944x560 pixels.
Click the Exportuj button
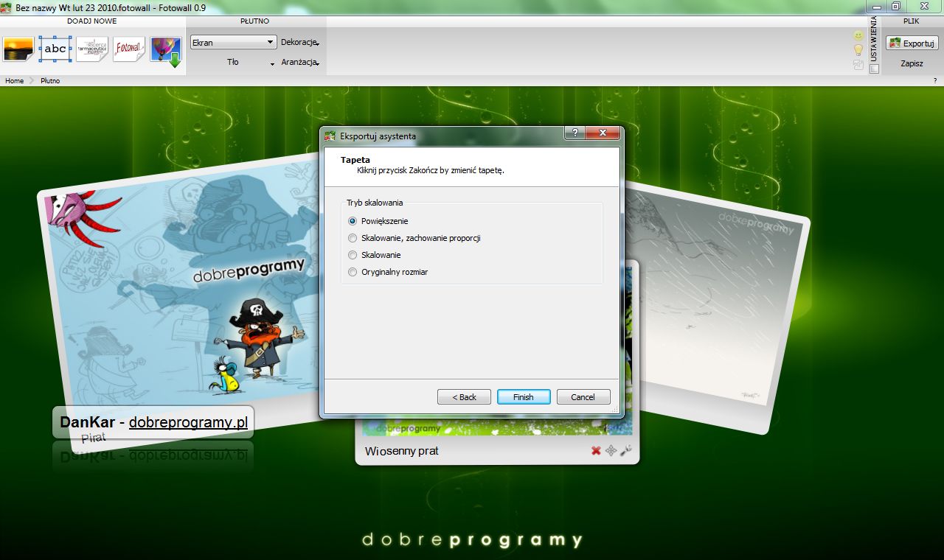(912, 43)
